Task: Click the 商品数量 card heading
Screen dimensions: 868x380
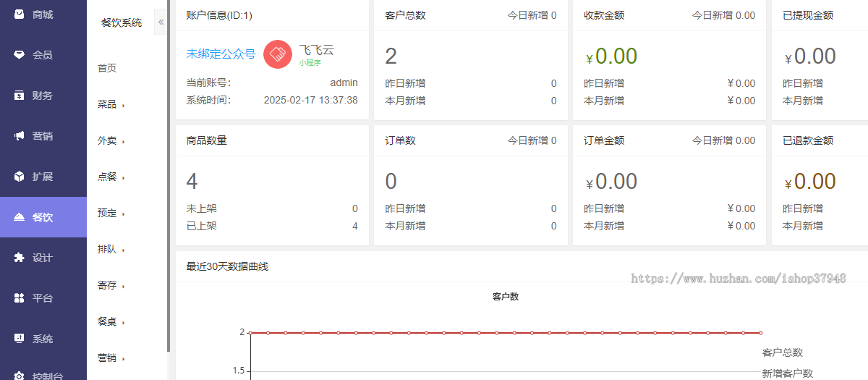Action: (207, 140)
